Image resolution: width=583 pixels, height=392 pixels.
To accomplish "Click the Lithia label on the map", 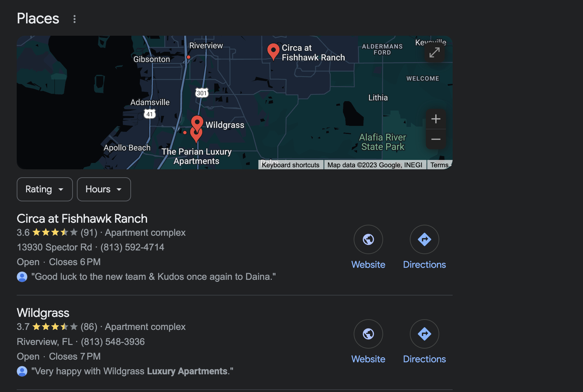I will (378, 97).
